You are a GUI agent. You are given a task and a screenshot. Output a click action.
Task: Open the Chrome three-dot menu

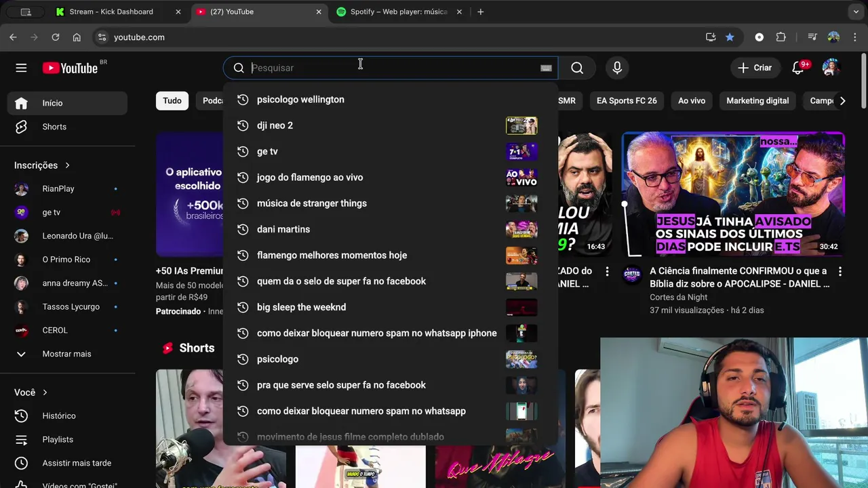[x=856, y=37]
